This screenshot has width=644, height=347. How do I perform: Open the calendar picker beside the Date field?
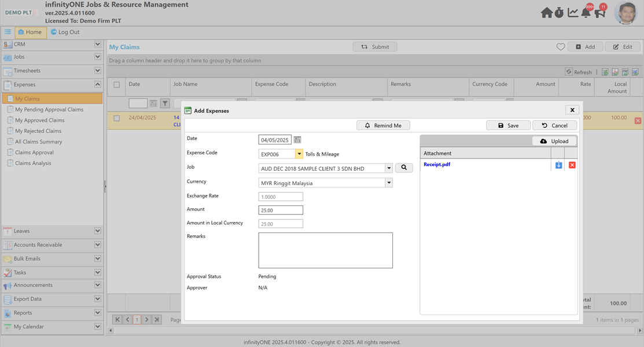[296, 139]
